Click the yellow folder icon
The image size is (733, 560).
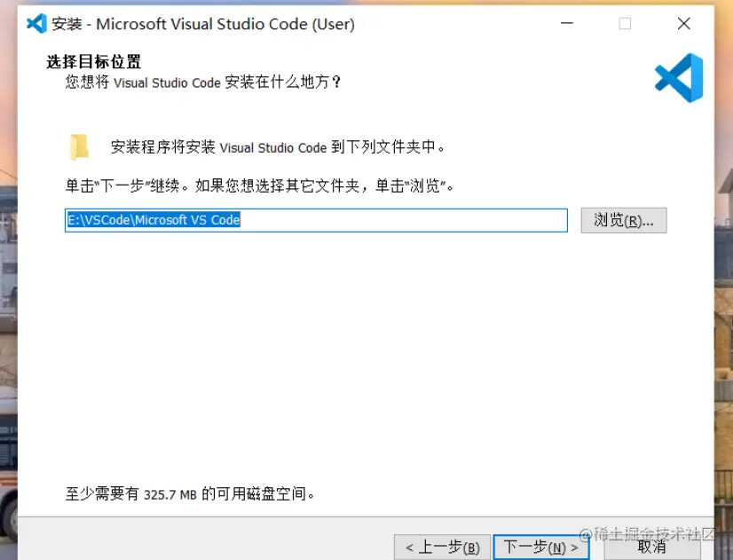pyautogui.click(x=80, y=146)
